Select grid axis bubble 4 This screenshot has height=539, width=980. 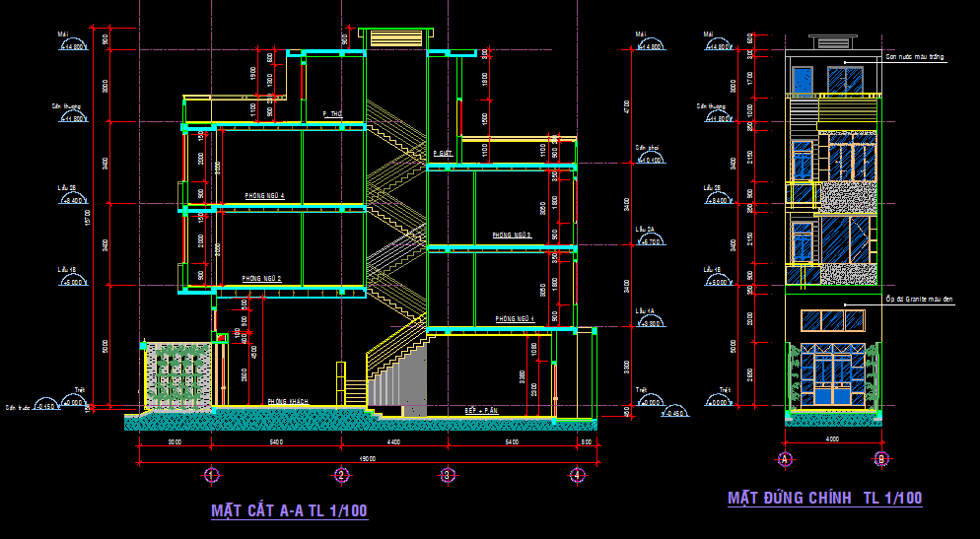pos(577,475)
